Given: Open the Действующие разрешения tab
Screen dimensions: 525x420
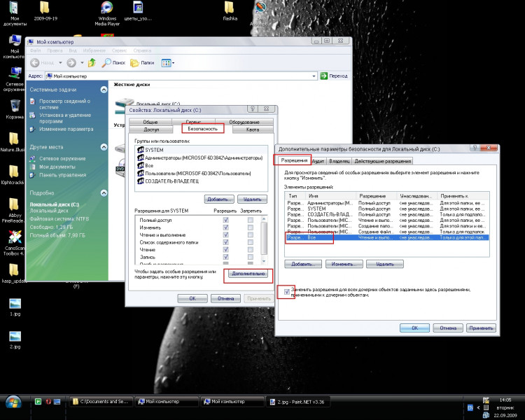Looking at the screenshot, I should 382,162.
